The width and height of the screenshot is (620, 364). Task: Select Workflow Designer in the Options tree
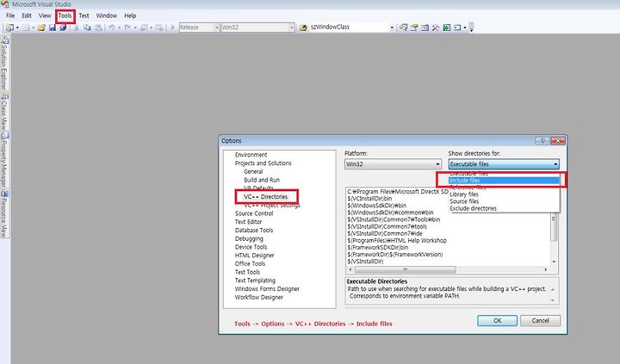[258, 297]
